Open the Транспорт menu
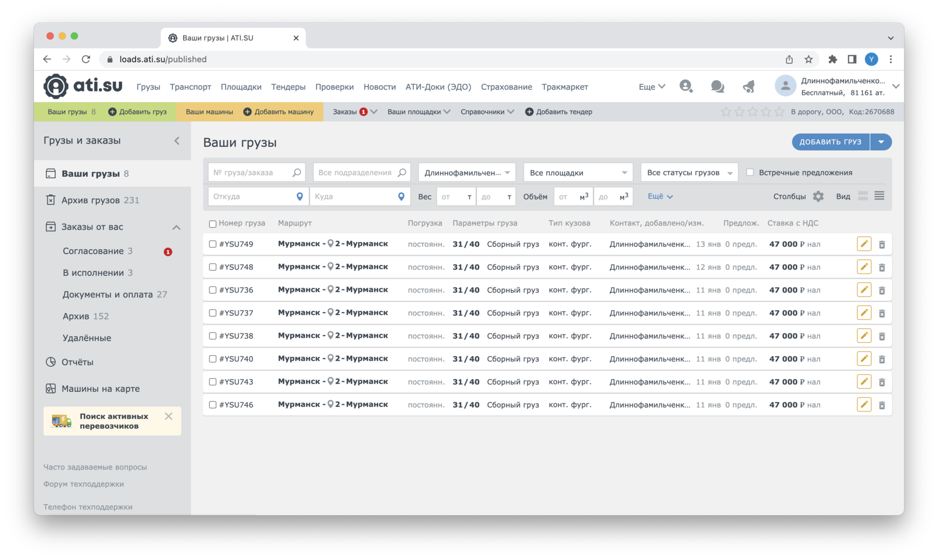The width and height of the screenshot is (938, 560). 190,87
